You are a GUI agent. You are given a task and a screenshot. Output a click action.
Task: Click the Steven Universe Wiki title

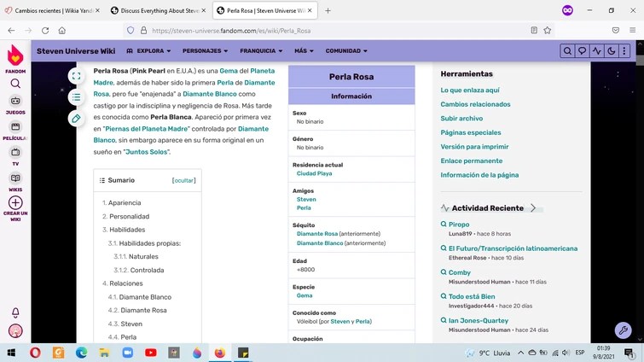pyautogui.click(x=76, y=51)
